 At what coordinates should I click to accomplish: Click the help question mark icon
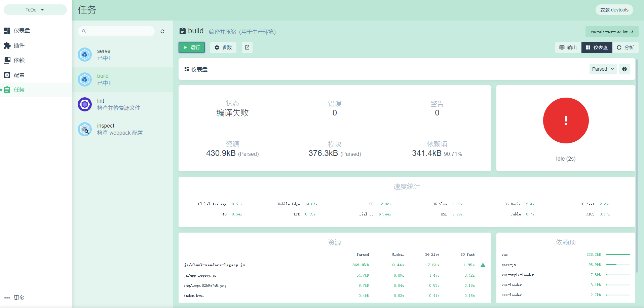624,69
